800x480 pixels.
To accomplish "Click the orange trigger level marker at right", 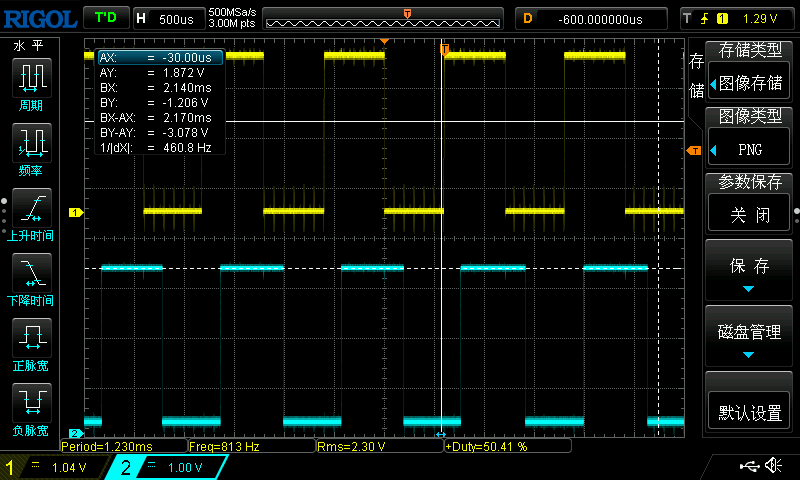I will click(693, 150).
